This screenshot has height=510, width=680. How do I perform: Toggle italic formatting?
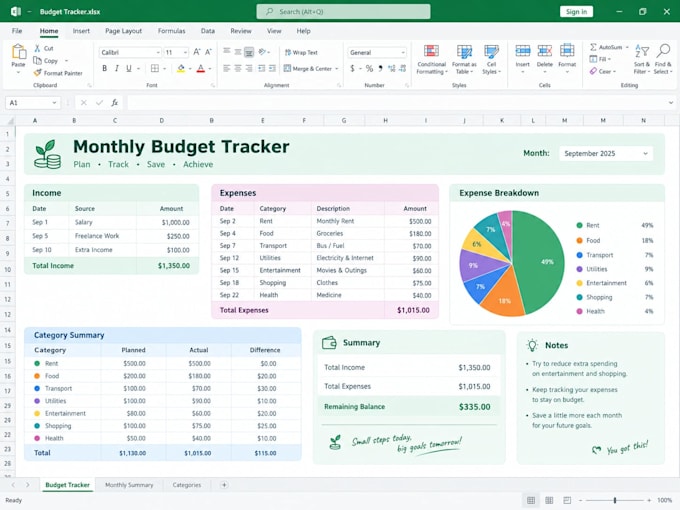click(x=117, y=69)
